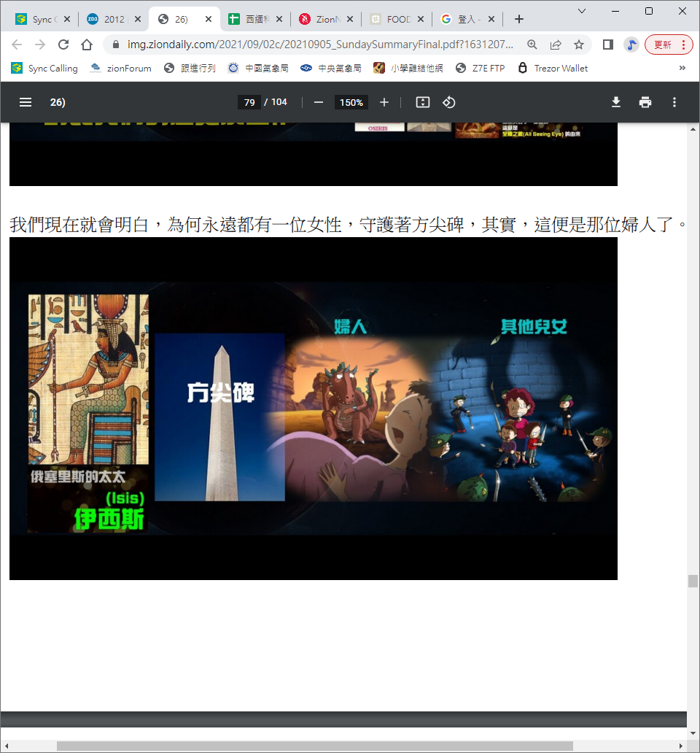Image resolution: width=700 pixels, height=753 pixels.
Task: Open the browser zoom magnifier icon
Action: [x=532, y=45]
